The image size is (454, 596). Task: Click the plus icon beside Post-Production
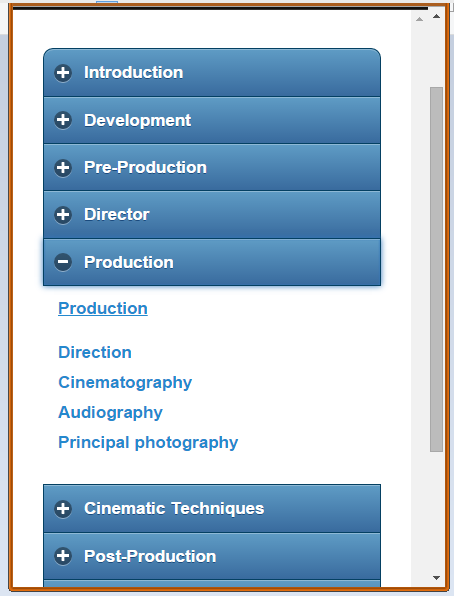click(63, 556)
